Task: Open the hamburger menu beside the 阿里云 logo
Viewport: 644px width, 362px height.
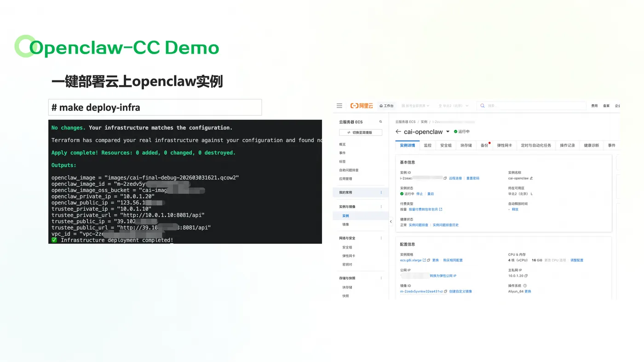Action: [339, 106]
